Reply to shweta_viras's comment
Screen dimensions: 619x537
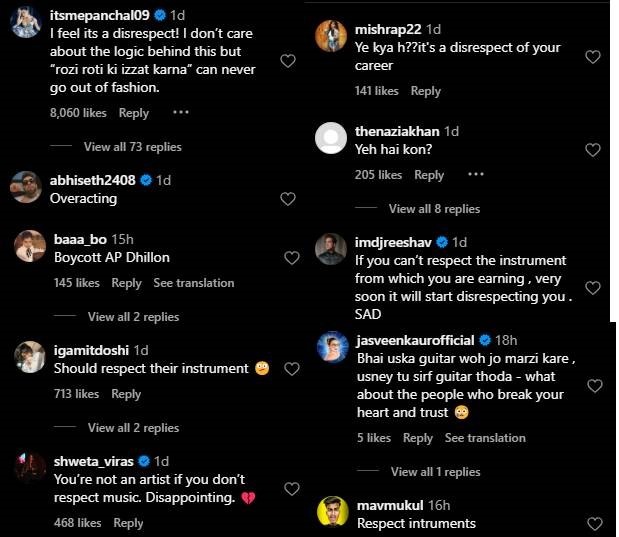128,523
